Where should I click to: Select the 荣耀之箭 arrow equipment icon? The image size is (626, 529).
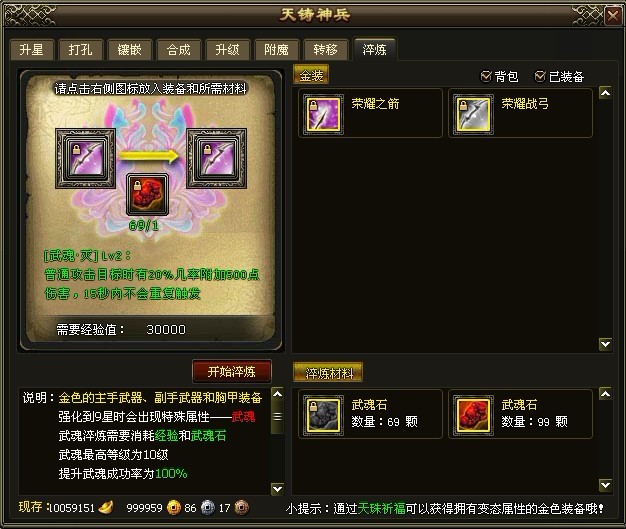click(x=323, y=114)
